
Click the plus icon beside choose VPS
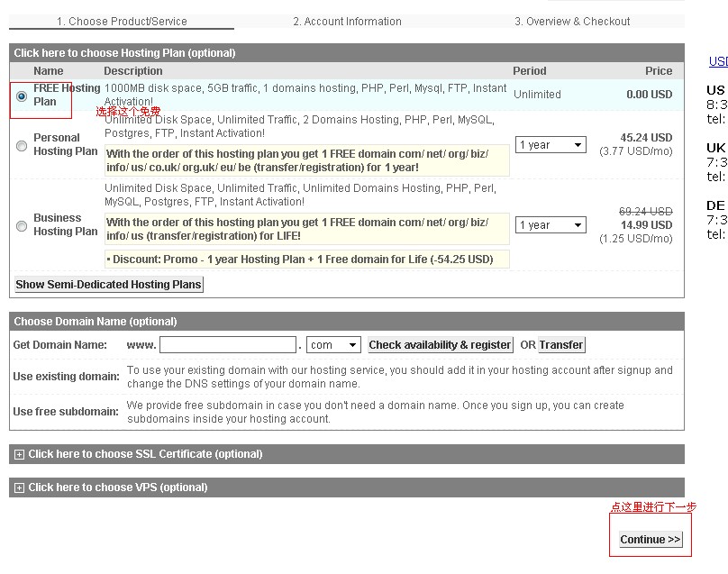pyautogui.click(x=19, y=487)
